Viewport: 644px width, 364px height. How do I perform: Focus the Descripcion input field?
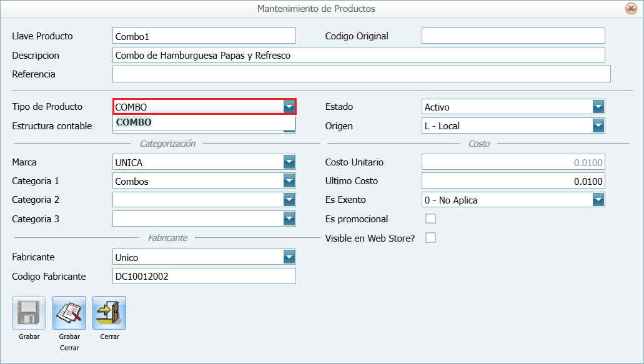359,55
